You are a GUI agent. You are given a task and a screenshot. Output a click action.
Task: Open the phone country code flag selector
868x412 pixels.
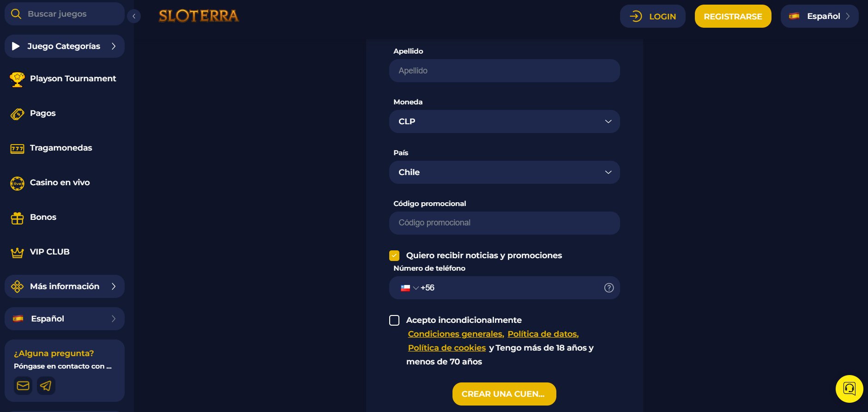409,288
